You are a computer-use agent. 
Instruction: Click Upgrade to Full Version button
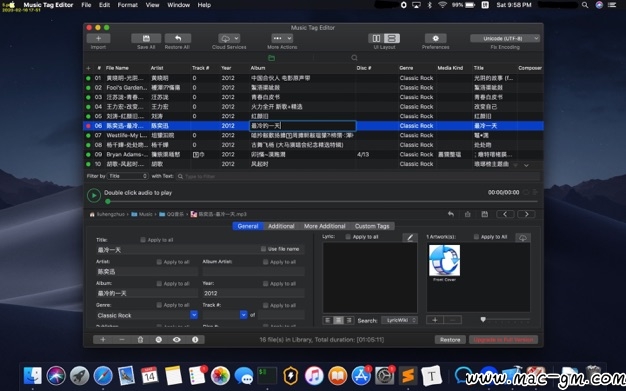503,340
